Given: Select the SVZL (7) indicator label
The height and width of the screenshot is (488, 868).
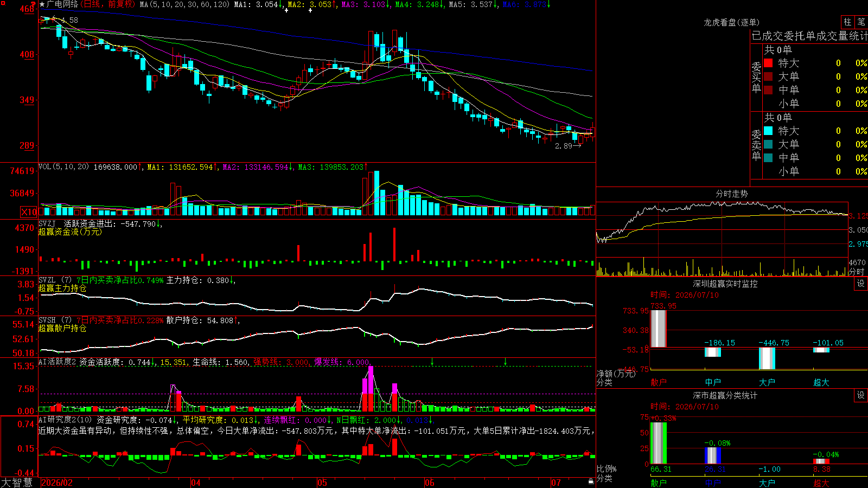Looking at the screenshot, I should coord(55,280).
